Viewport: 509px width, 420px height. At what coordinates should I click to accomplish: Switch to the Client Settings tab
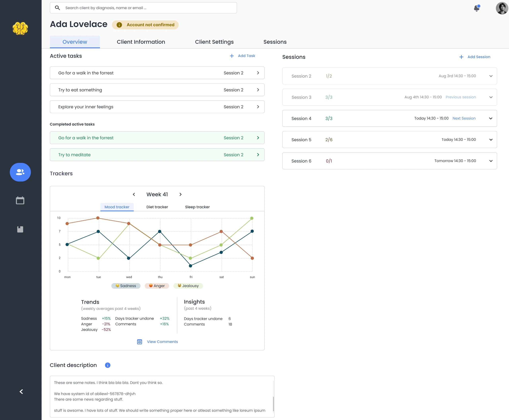pyautogui.click(x=214, y=42)
